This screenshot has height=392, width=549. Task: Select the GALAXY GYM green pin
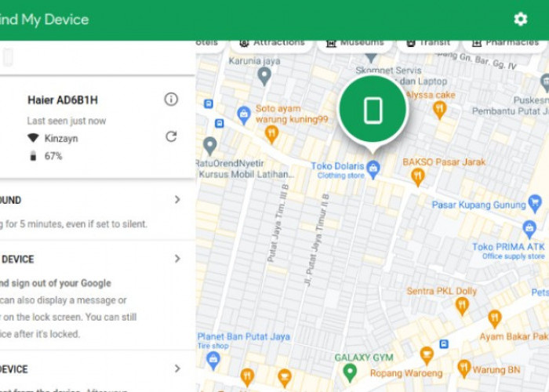pos(350,372)
